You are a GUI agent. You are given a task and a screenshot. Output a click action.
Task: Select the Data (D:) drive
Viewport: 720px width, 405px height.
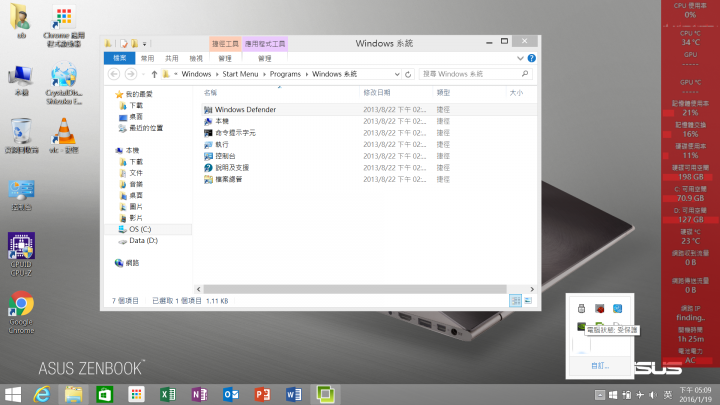143,241
